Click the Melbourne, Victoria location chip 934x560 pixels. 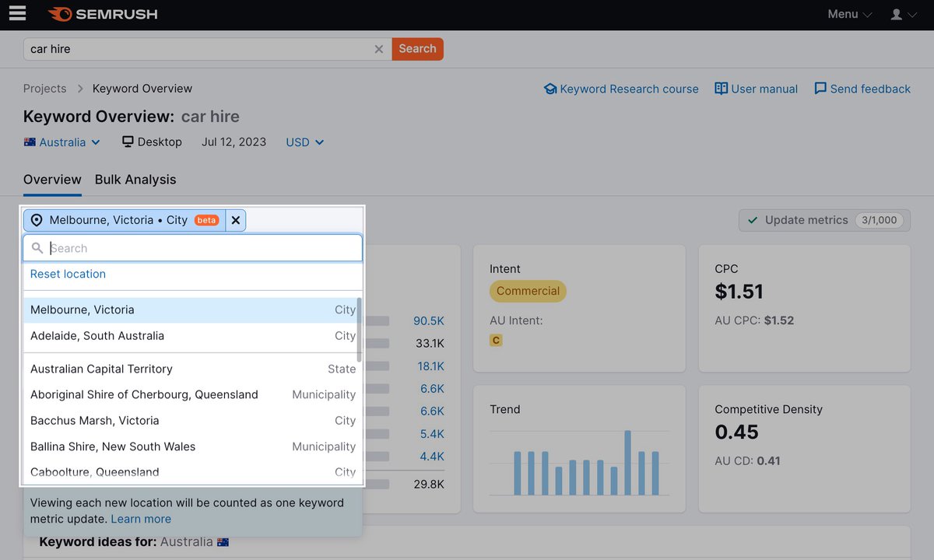tap(125, 220)
